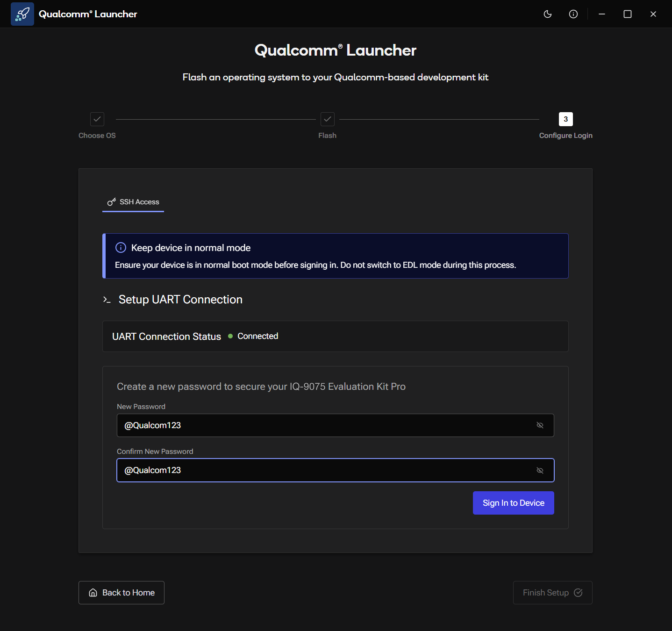Screen dimensions: 672x631
Task: Click the green Connected status dot
Action: pyautogui.click(x=230, y=336)
